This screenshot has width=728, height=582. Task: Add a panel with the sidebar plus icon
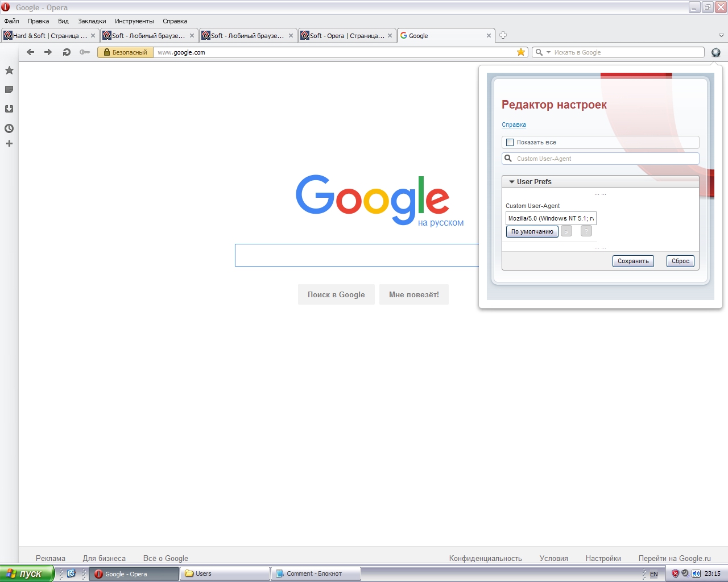[9, 144]
